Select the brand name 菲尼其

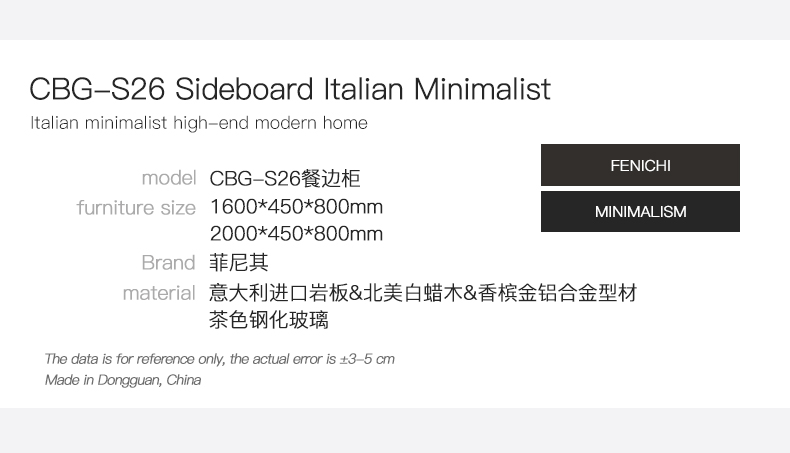coord(239,263)
